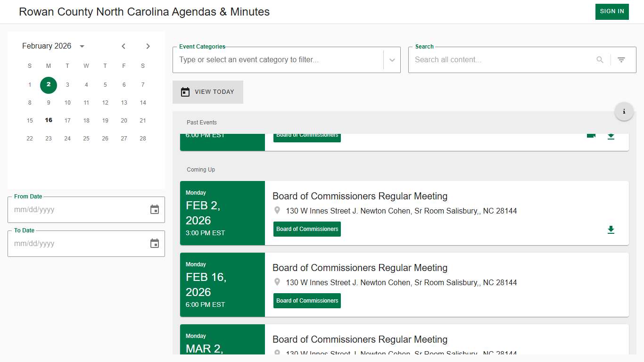
Task: Download the Feb 2 meeting agenda
Action: 611,230
